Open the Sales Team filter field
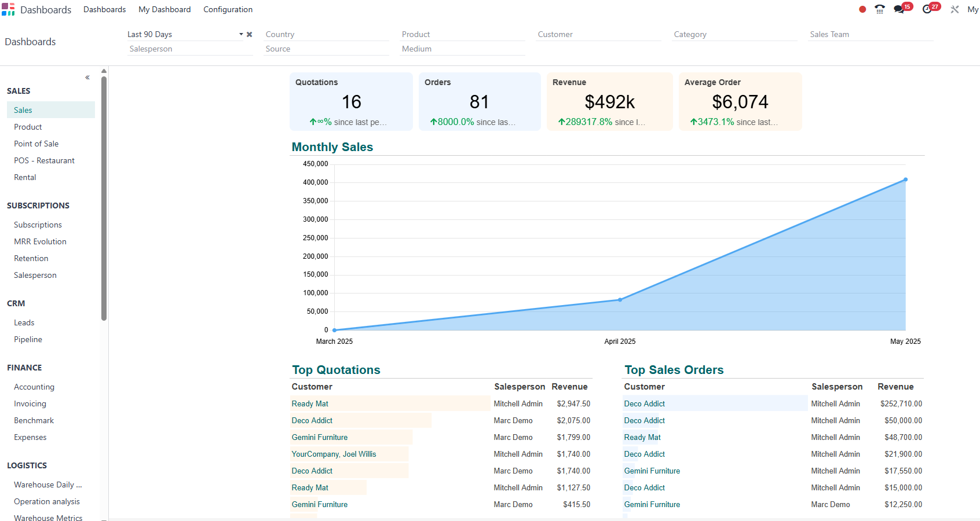This screenshot has width=980, height=521. [x=870, y=35]
